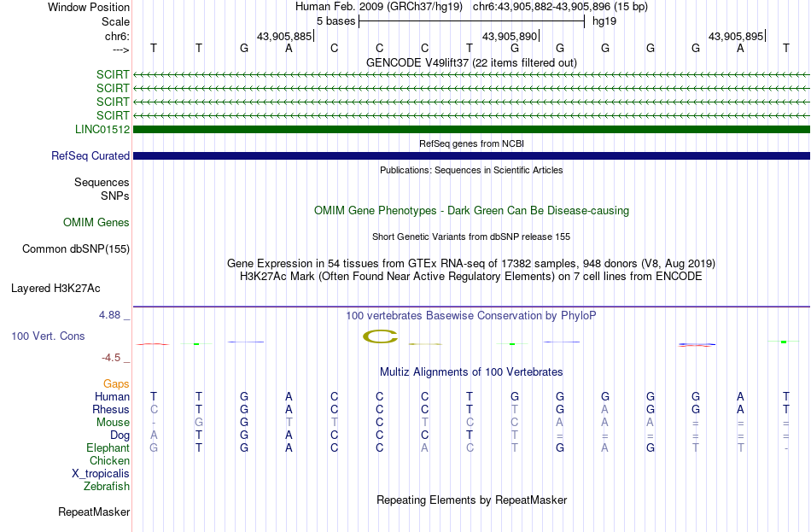The height and width of the screenshot is (532, 811).
Task: Select the Scale track label
Action: click(x=115, y=21)
